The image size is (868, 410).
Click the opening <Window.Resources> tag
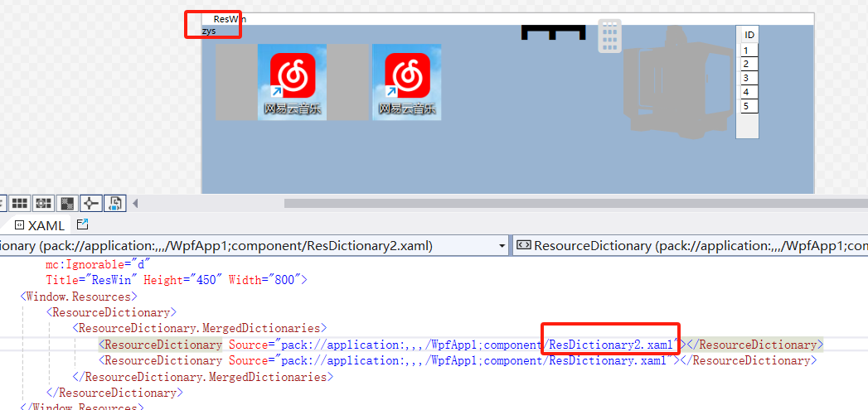point(79,297)
